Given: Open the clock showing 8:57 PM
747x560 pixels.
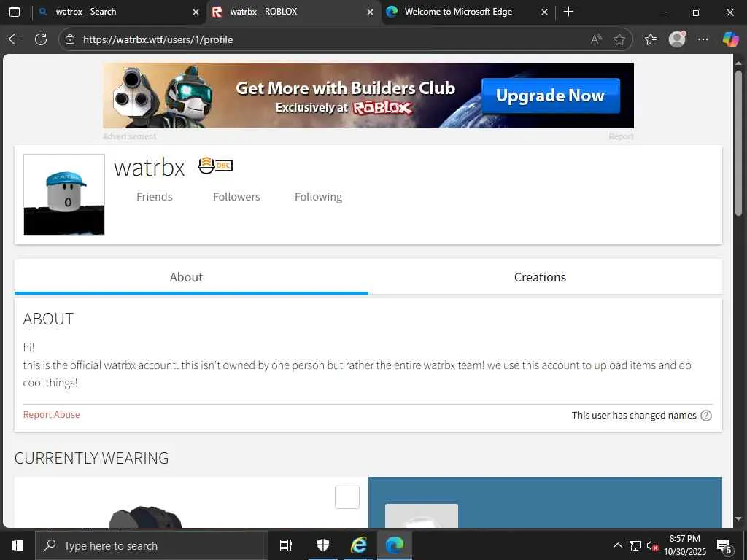Looking at the screenshot, I should 685,545.
